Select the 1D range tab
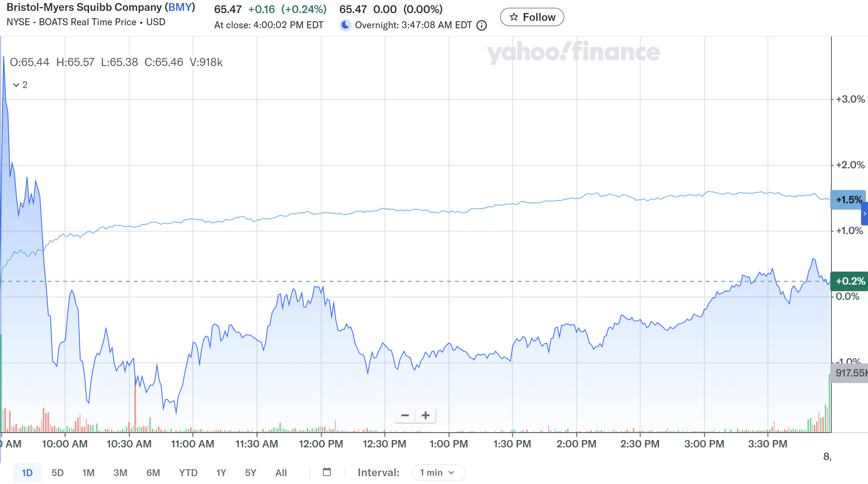Viewport: 868px width, 484px height. (27, 473)
